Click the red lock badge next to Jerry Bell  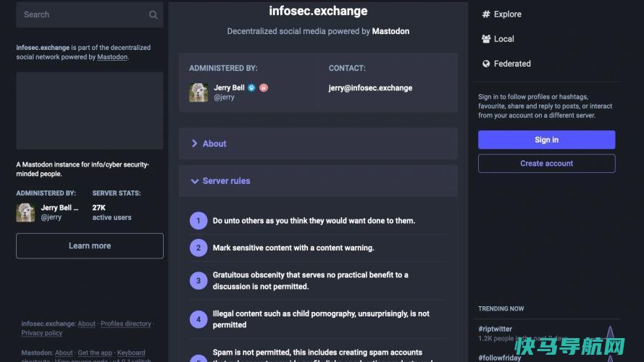click(x=264, y=88)
